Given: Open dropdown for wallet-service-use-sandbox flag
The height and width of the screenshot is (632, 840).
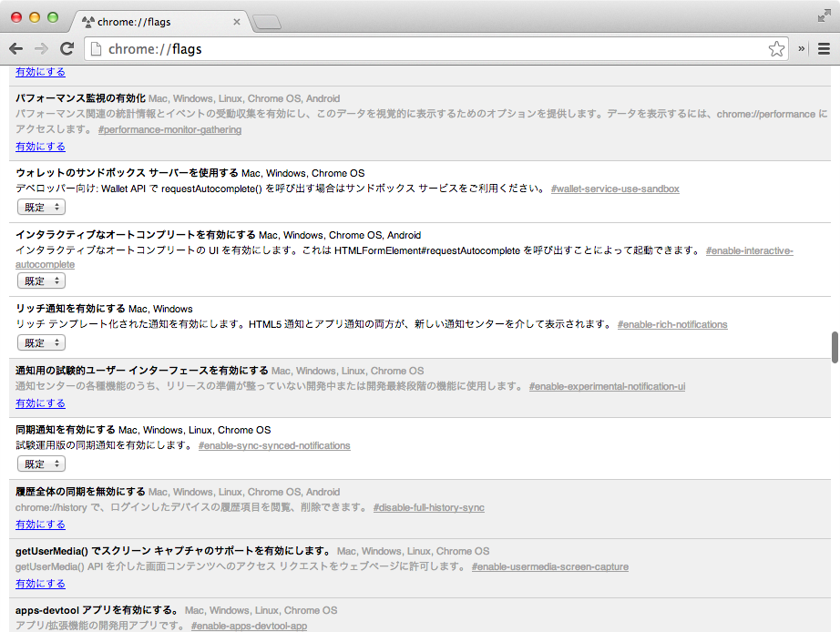Looking at the screenshot, I should tap(41, 208).
